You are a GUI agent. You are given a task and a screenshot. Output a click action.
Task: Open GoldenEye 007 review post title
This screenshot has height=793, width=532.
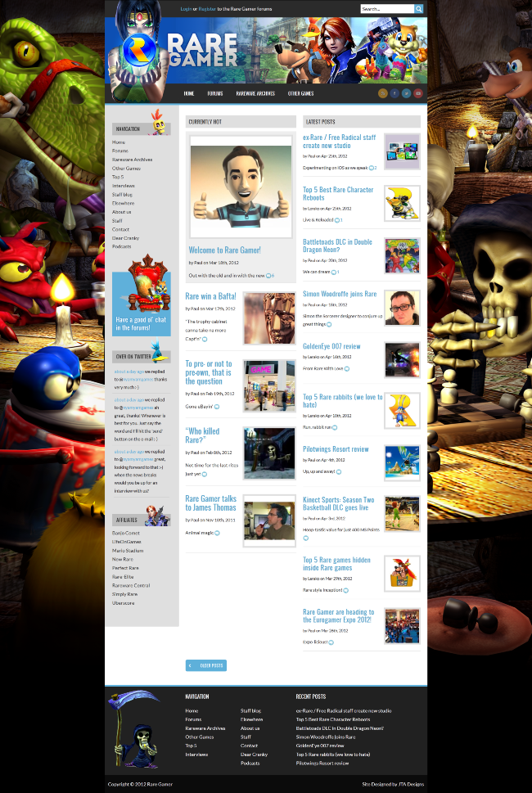tap(331, 346)
